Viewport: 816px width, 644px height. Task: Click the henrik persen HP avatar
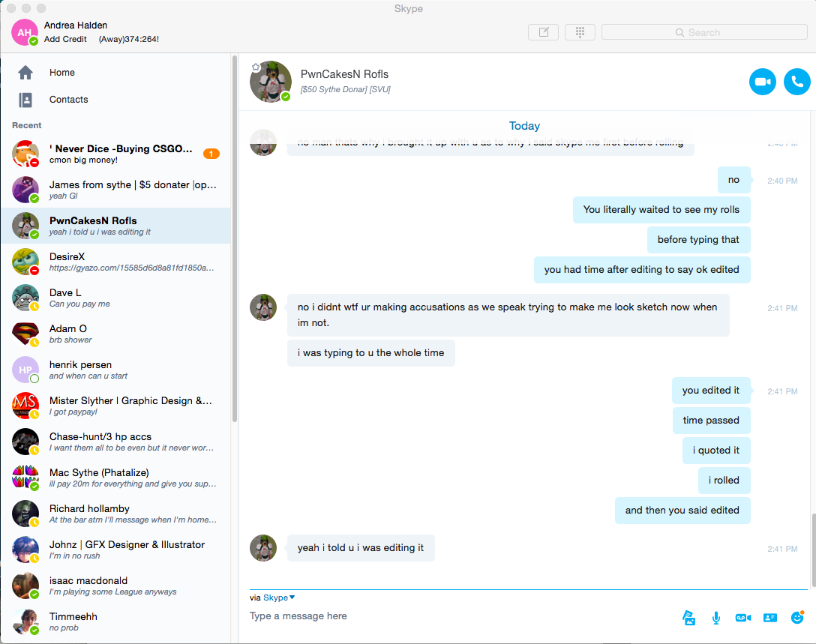25,370
